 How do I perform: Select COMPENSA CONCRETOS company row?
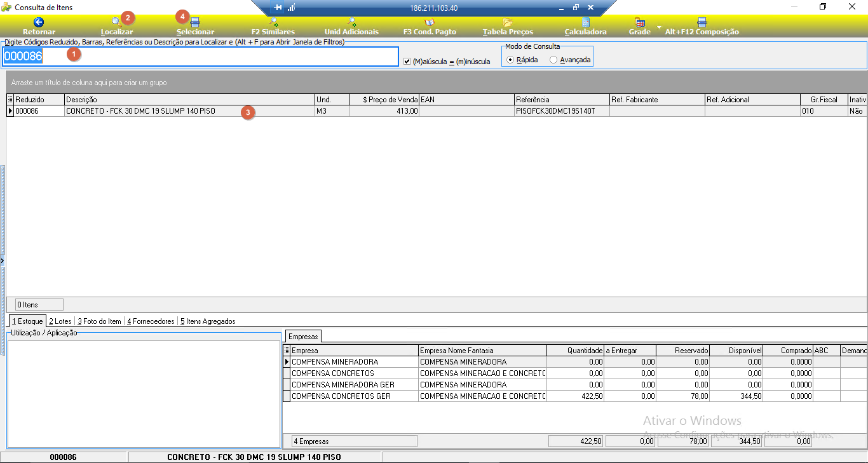[x=575, y=373]
